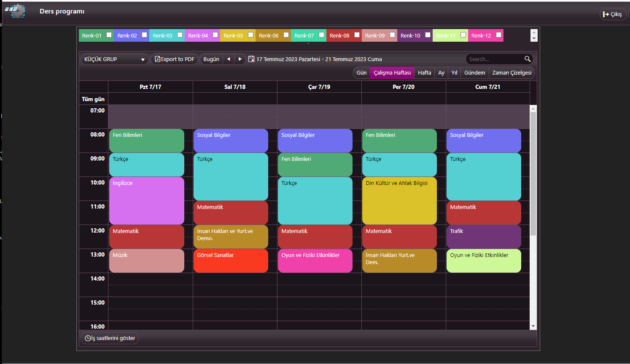Go to previous week arrow
This screenshot has height=364, width=630.
click(229, 59)
